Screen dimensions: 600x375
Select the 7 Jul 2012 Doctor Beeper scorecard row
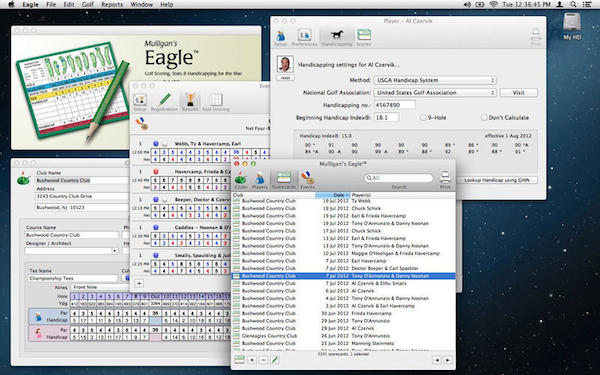[343, 268]
